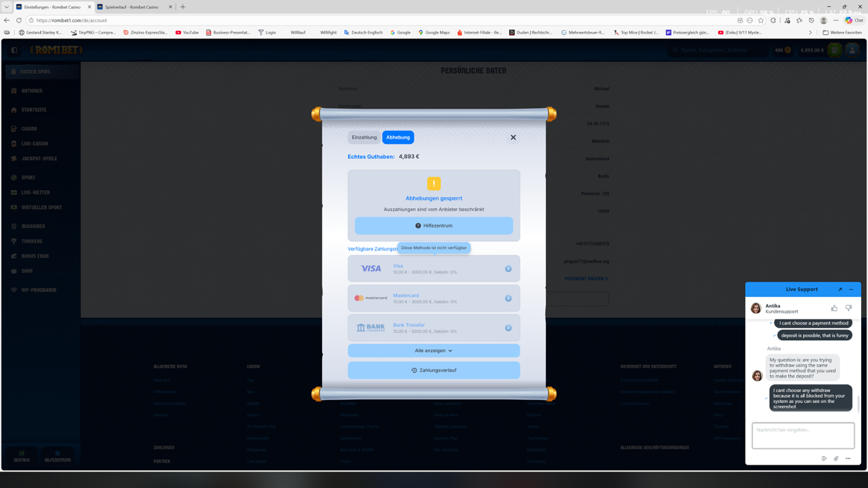Expand the Alle anzeigen payment list
This screenshot has height=488, width=868.
click(433, 350)
